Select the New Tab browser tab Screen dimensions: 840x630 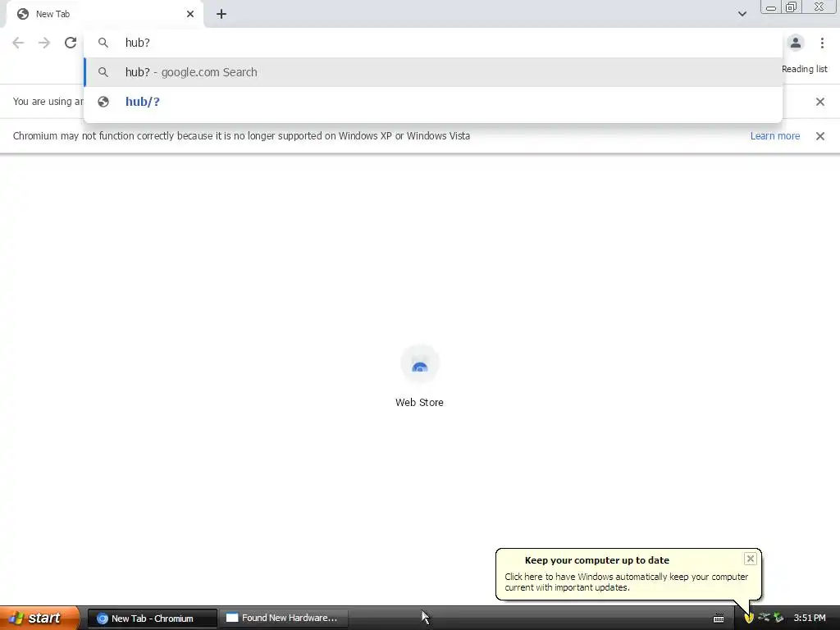104,14
